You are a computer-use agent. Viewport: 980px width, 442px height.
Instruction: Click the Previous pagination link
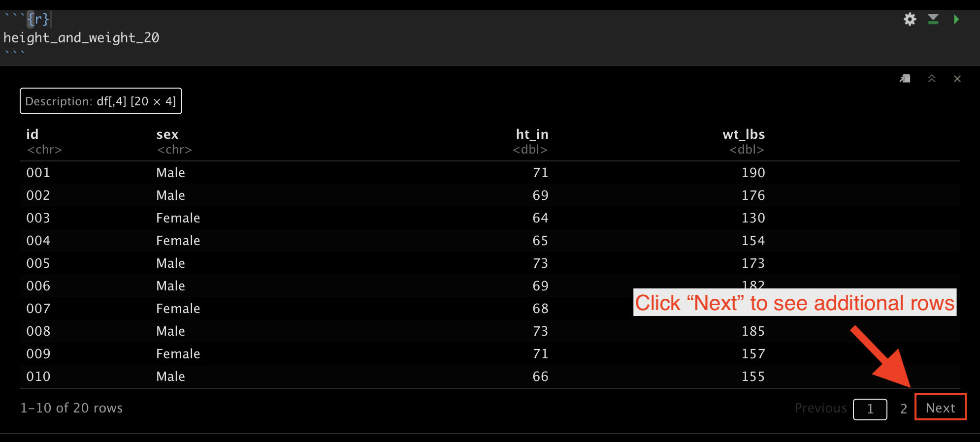click(x=820, y=408)
